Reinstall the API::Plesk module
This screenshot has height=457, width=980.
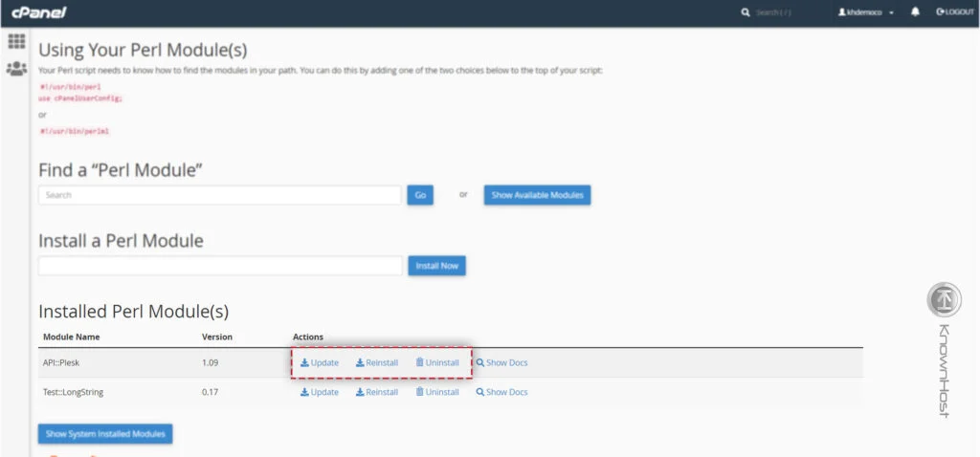(377, 362)
